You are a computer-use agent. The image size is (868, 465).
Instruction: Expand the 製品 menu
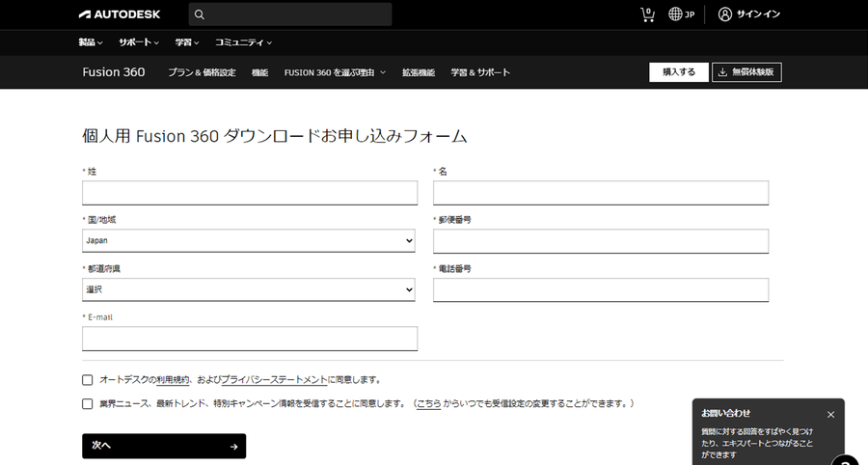coord(91,42)
